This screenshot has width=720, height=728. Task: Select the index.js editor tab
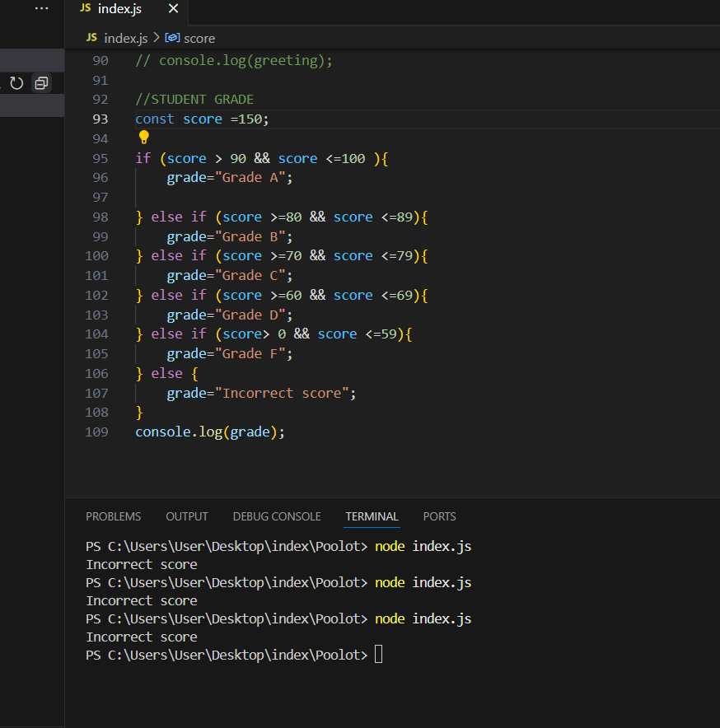point(127,9)
